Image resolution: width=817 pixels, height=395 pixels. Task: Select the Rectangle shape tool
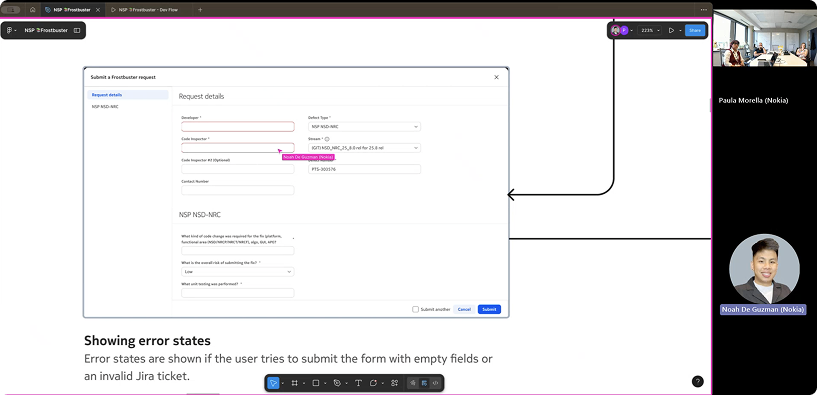316,383
